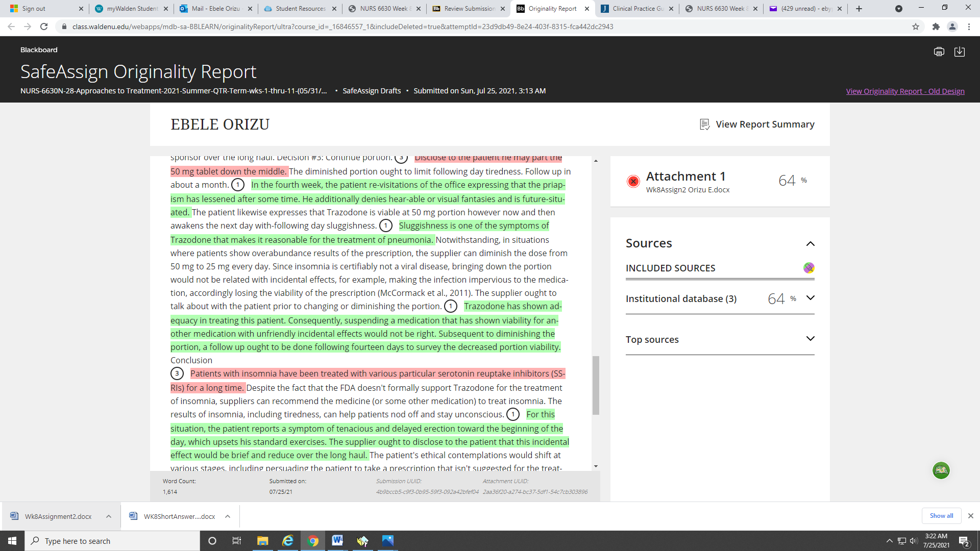Close the Originality Report tab
This screenshot has height=551, width=980.
pyautogui.click(x=587, y=9)
